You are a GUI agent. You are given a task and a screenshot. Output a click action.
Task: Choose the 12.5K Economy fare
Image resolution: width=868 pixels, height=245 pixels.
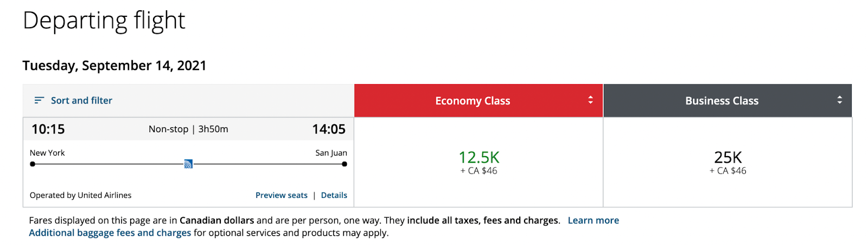point(478,162)
